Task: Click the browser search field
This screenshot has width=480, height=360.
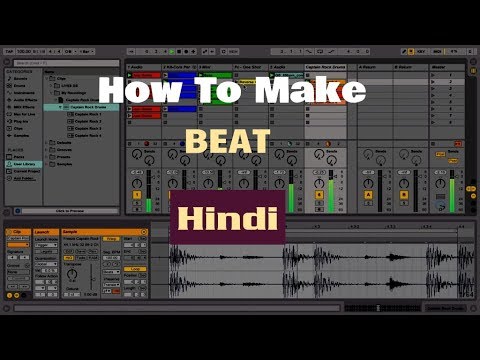Action: (66, 63)
